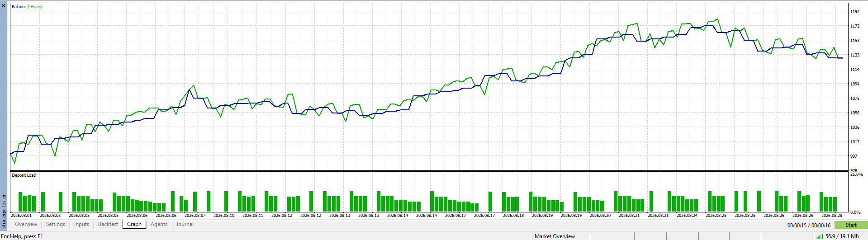The width and height of the screenshot is (868, 240).
Task: Click the 56.9 / 19.1 Mb traffic indicator
Action: click(x=842, y=236)
